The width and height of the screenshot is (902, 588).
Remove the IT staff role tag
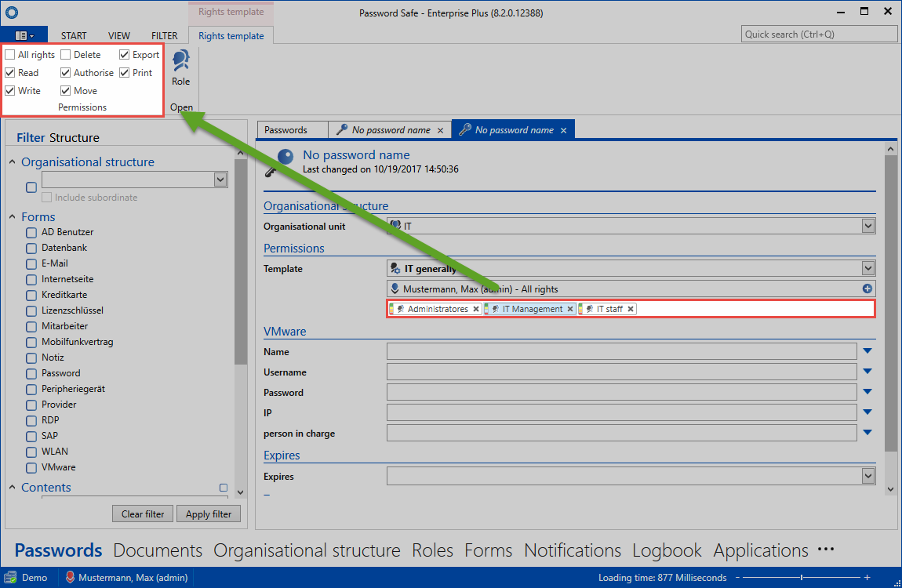coord(631,309)
